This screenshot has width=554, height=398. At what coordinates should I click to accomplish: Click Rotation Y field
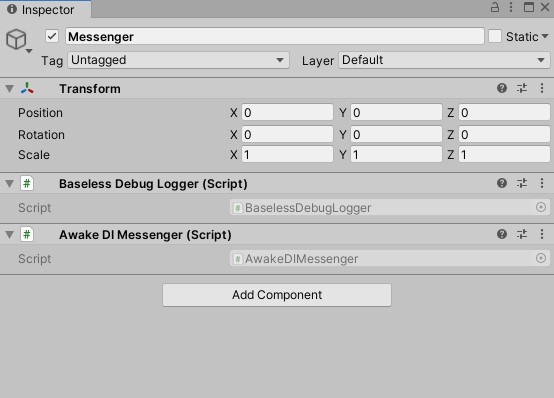click(x=396, y=135)
